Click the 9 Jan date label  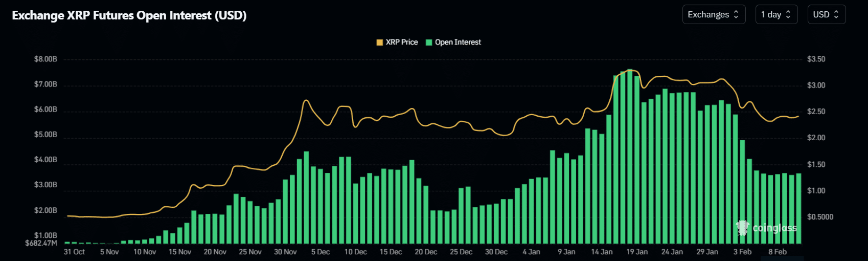point(566,252)
